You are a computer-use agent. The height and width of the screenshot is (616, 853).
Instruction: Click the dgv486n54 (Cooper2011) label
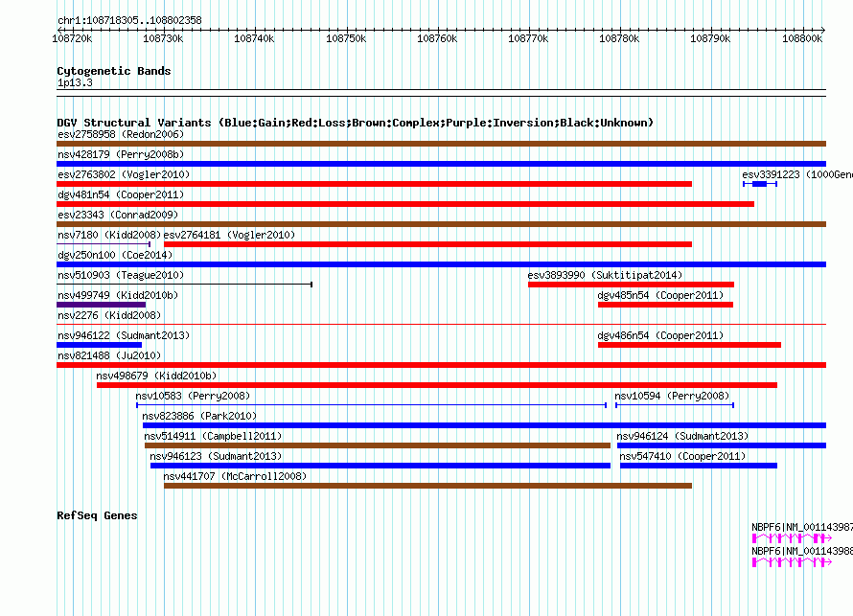click(660, 335)
